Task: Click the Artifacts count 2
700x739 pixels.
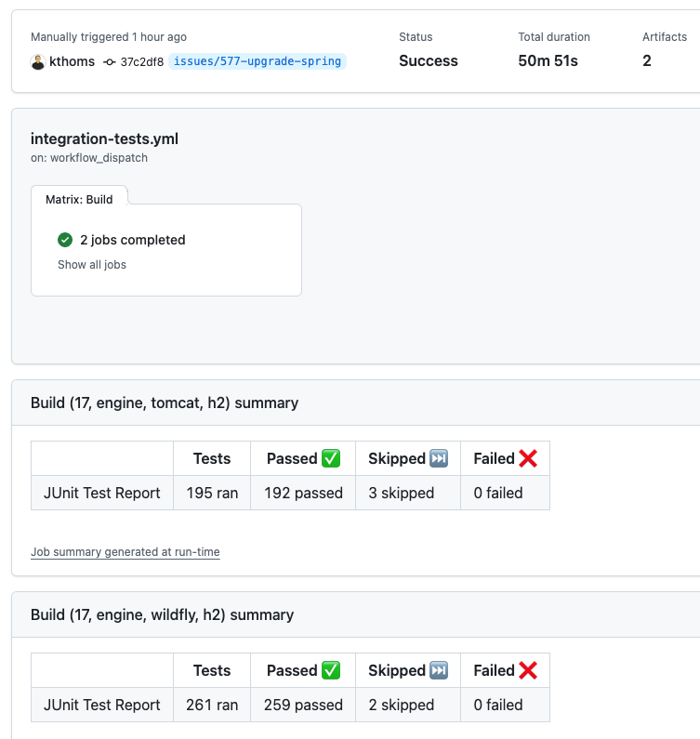Action: tap(647, 60)
